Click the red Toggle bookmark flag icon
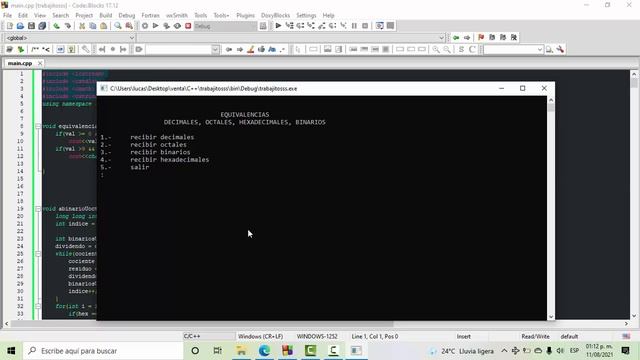The width and height of the screenshot is (640, 360). pyautogui.click(x=481, y=38)
